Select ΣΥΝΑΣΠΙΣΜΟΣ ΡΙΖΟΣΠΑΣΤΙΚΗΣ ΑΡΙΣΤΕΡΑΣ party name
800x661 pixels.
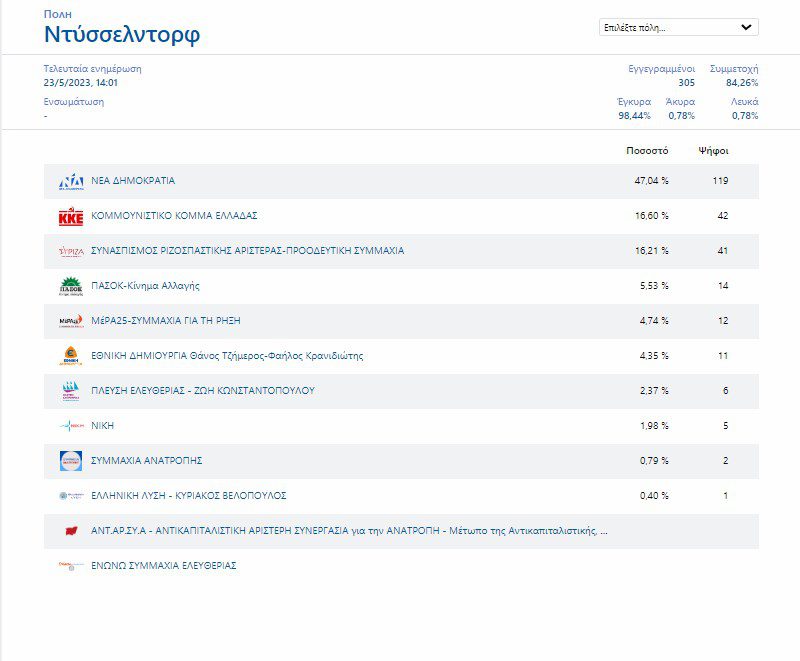coord(247,250)
